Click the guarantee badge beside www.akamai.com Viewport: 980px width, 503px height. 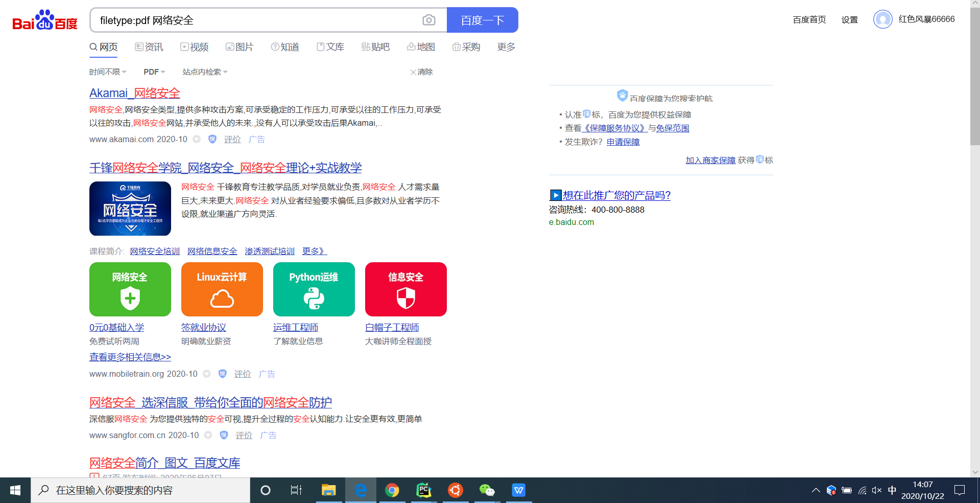point(212,139)
